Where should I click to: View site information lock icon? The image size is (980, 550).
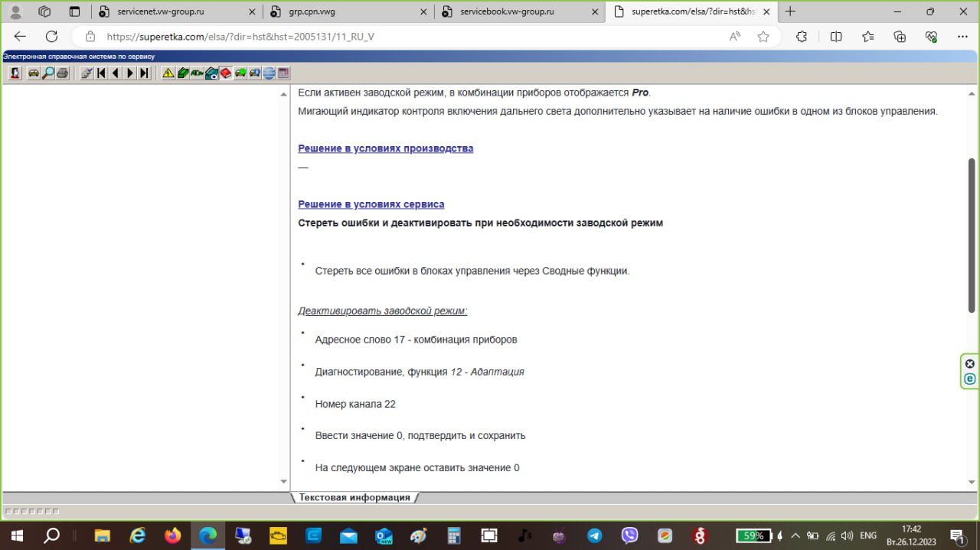[90, 36]
